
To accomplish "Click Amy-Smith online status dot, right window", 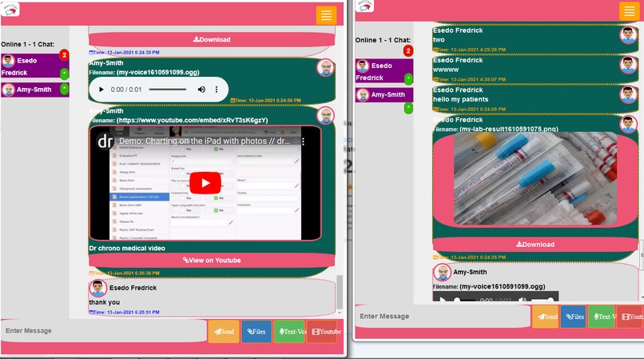I will [x=408, y=108].
